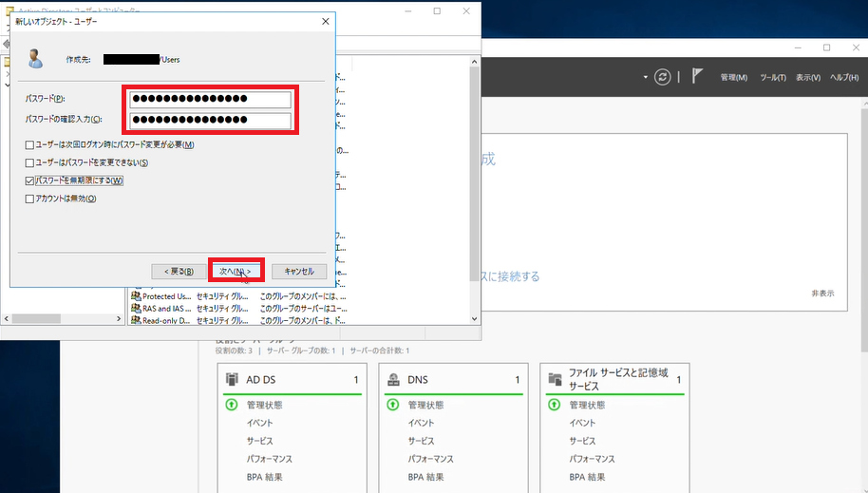This screenshot has width=868, height=493.
Task: Check account is disabled option
Action: (x=29, y=199)
